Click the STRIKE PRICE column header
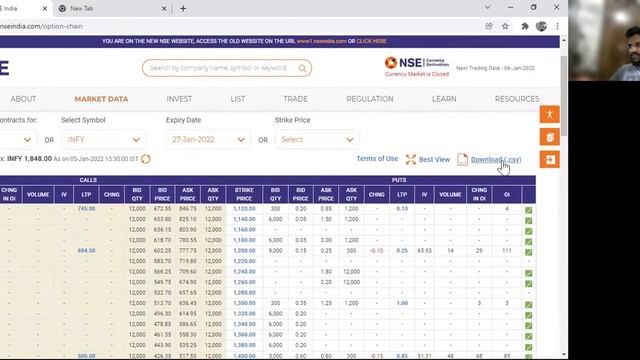 pyautogui.click(x=244, y=194)
